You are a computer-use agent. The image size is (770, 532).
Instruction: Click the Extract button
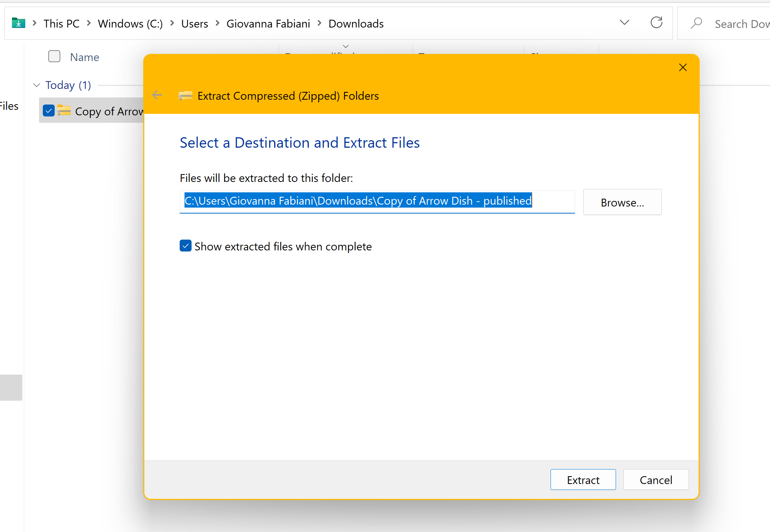(583, 480)
